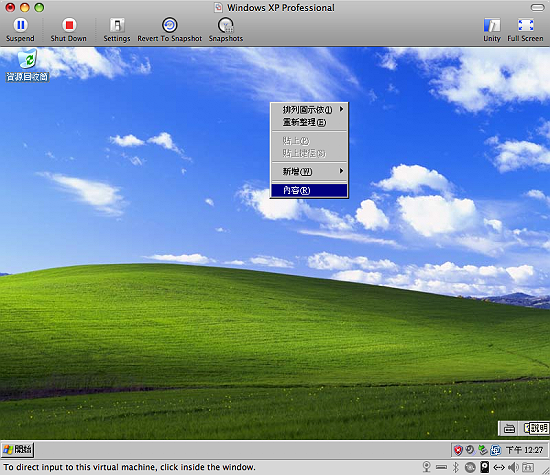Switch to Unity view
This screenshot has width=550, height=475.
pos(492,29)
